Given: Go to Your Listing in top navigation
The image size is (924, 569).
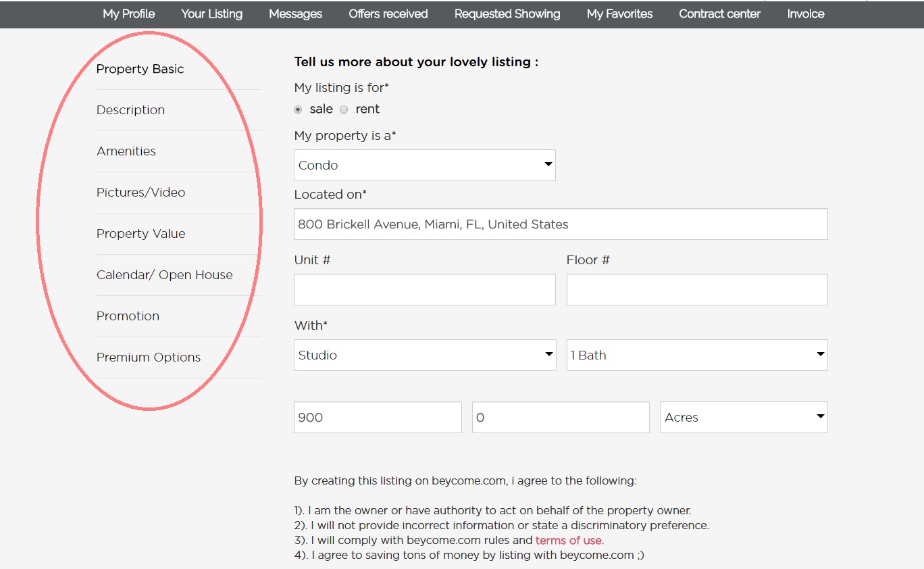Looking at the screenshot, I should pyautogui.click(x=211, y=14).
